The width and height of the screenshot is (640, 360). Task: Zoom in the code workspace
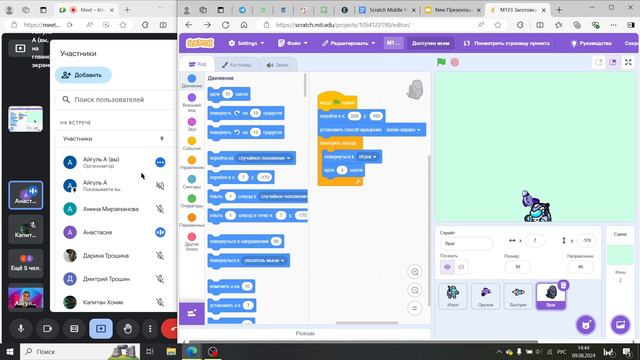(x=415, y=272)
